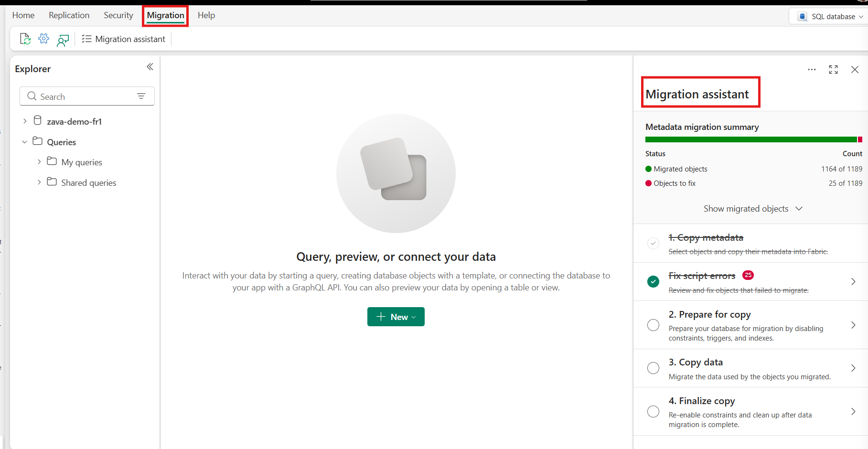This screenshot has height=449, width=868.
Task: Expand the zava-demo-fr1 database node
Action: pos(25,121)
